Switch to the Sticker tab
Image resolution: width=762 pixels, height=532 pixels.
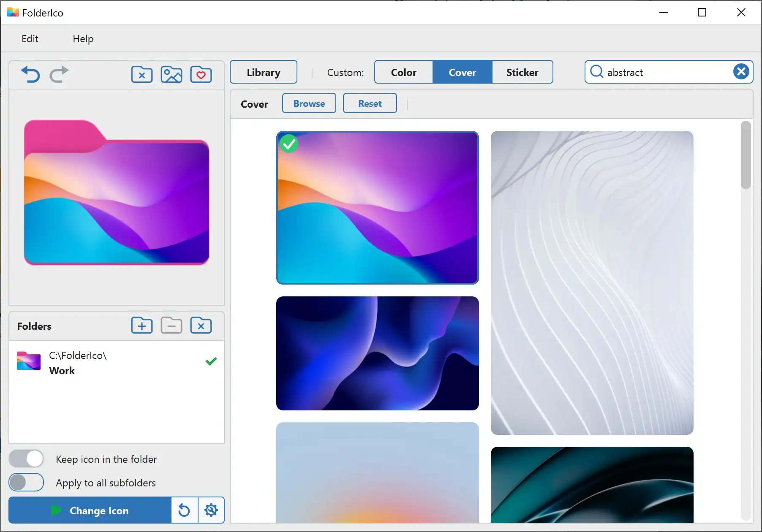pyautogui.click(x=523, y=72)
